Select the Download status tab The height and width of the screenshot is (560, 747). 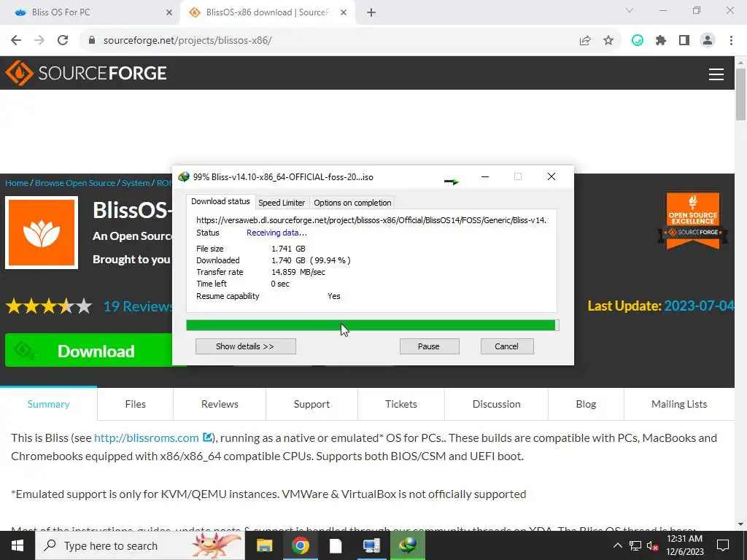coord(220,201)
